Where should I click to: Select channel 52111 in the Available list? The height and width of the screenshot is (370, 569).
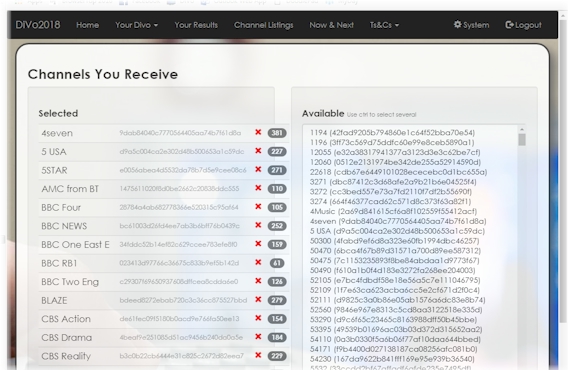pyautogui.click(x=398, y=300)
